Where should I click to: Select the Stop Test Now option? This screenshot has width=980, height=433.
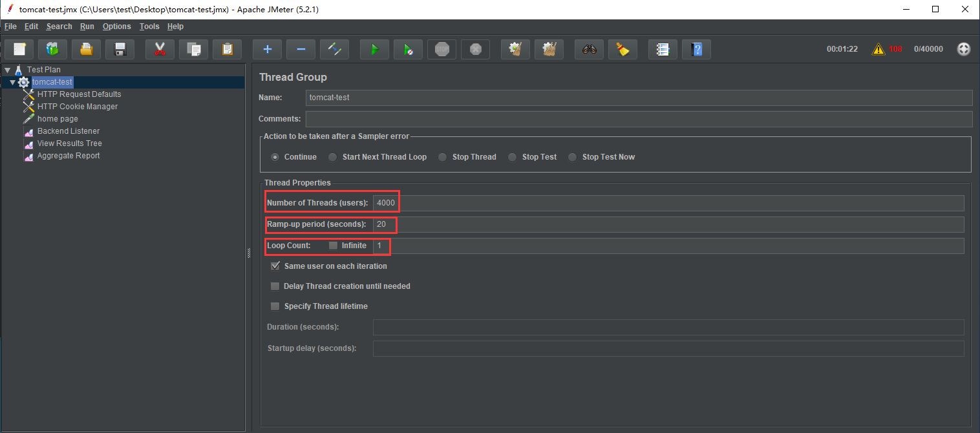click(x=572, y=157)
